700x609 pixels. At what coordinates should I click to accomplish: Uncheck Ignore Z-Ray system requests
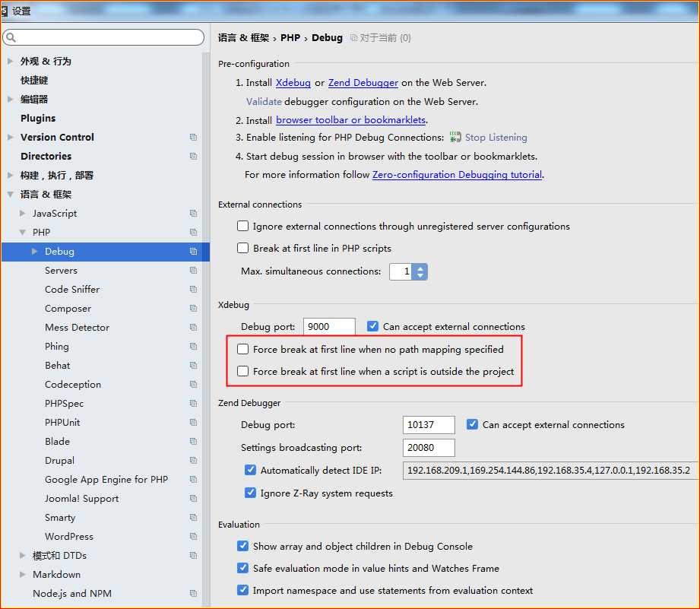click(x=251, y=493)
